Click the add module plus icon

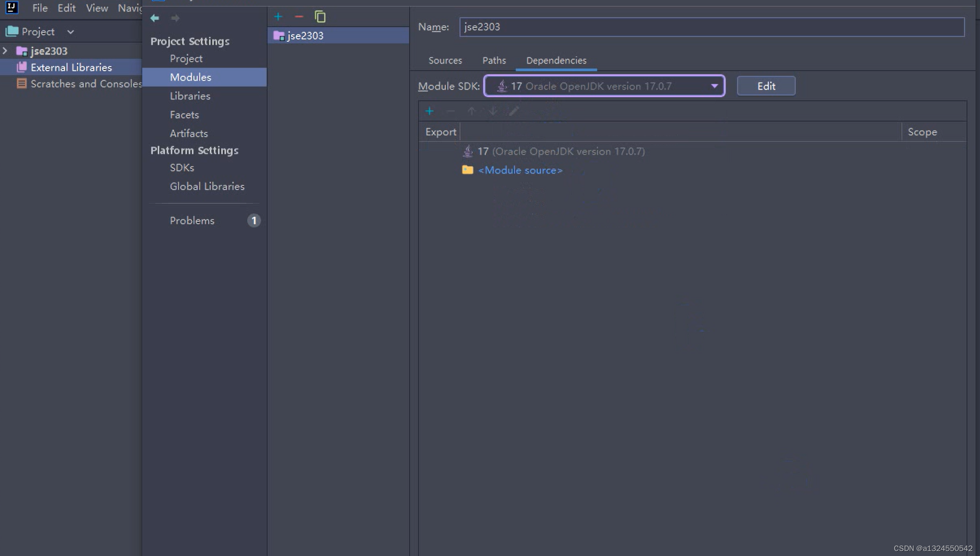[278, 17]
